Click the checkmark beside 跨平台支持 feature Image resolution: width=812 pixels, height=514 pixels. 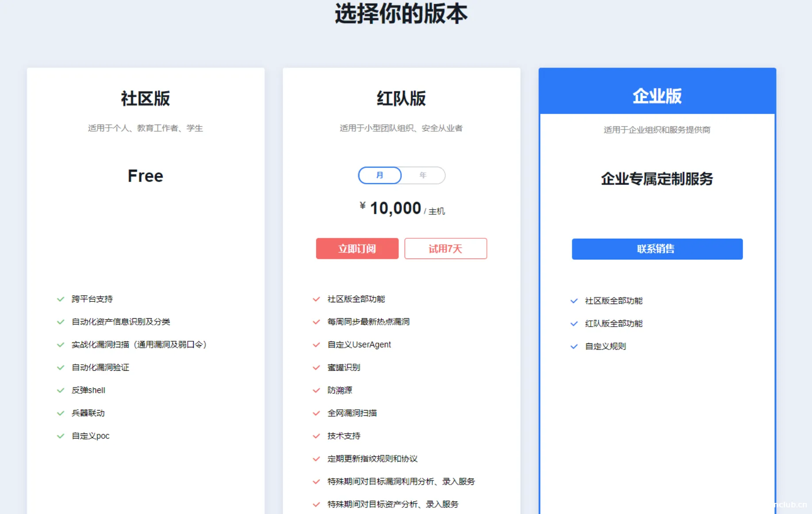pyautogui.click(x=61, y=299)
